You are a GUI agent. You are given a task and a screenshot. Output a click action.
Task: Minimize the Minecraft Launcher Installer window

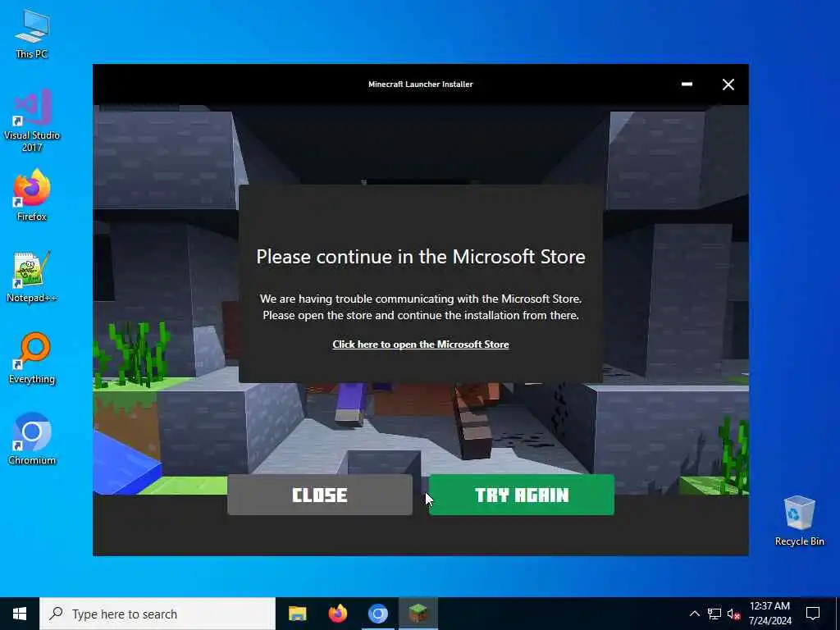point(687,84)
